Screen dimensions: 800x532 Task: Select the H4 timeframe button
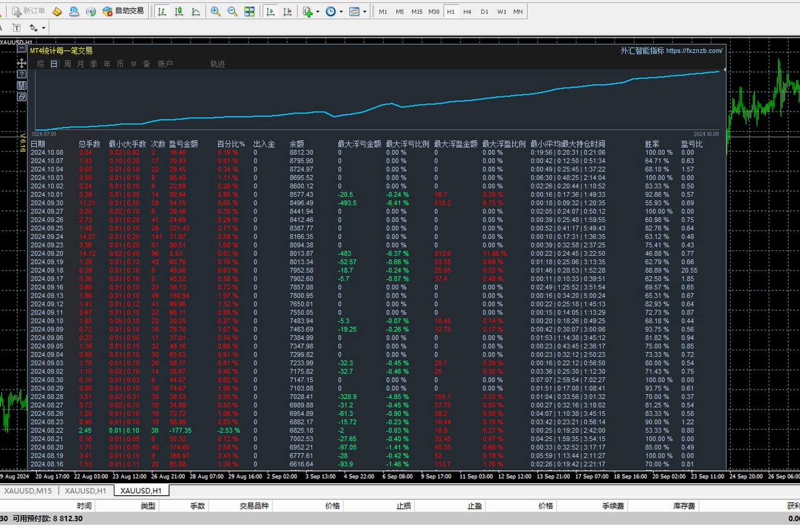point(467,12)
